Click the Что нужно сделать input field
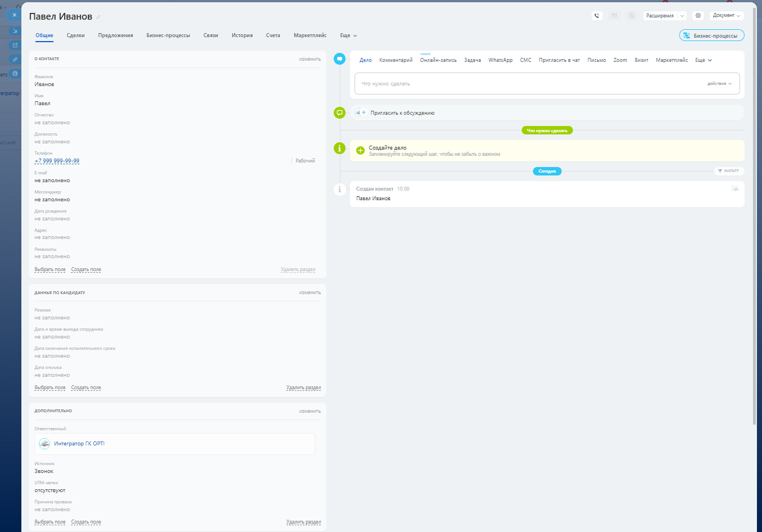This screenshot has width=762, height=532. (523, 84)
